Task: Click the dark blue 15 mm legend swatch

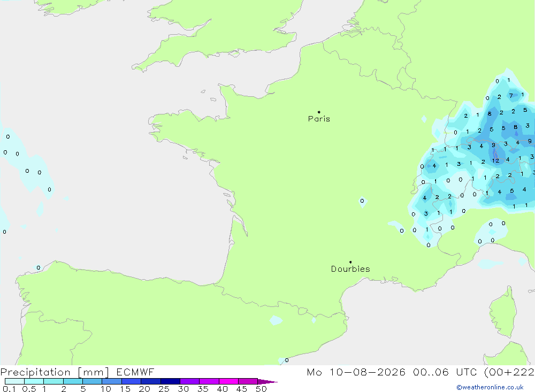Action: 132,381
